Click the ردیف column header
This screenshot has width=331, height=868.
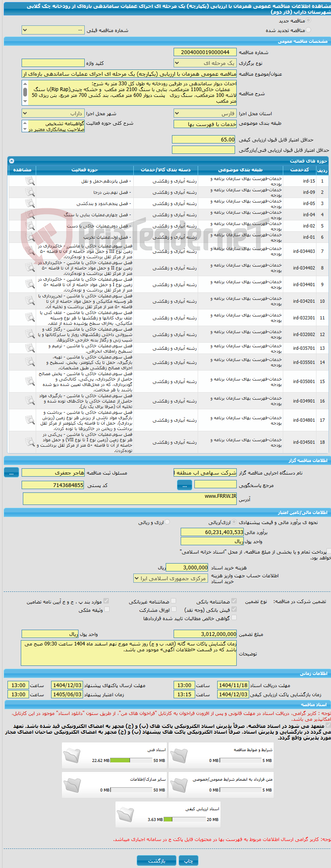[x=322, y=170]
